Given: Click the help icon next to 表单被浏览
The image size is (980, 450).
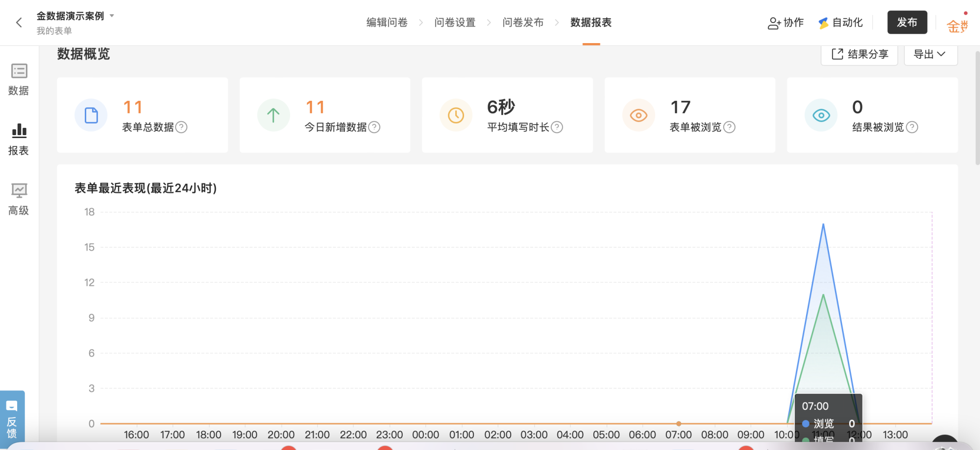Looking at the screenshot, I should [730, 127].
